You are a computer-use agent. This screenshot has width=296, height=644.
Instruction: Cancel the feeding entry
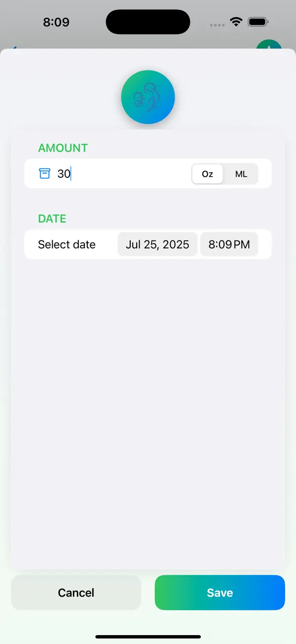click(x=76, y=592)
